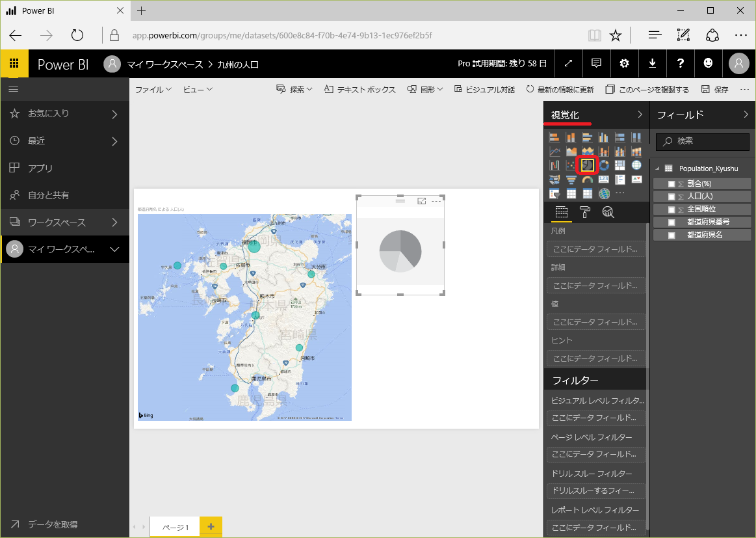Check the 都道府県名 field

coord(671,235)
